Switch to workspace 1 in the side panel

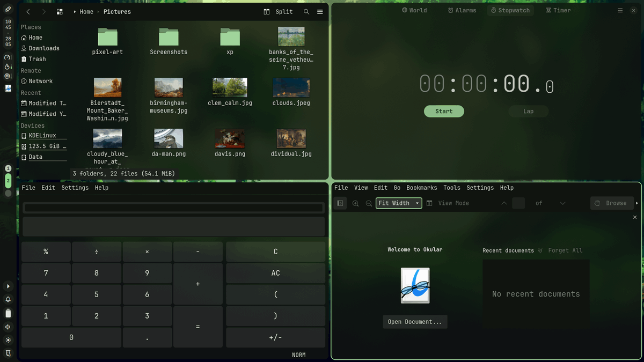[x=8, y=168]
